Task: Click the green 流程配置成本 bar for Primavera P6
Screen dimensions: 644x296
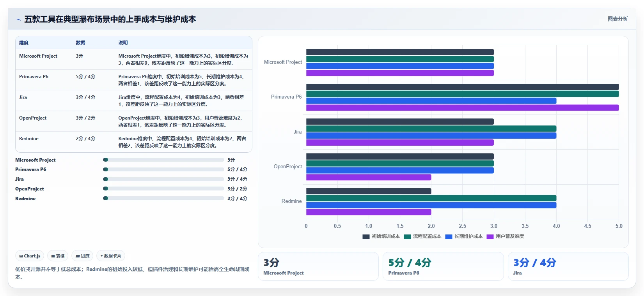Action: [x=462, y=94]
